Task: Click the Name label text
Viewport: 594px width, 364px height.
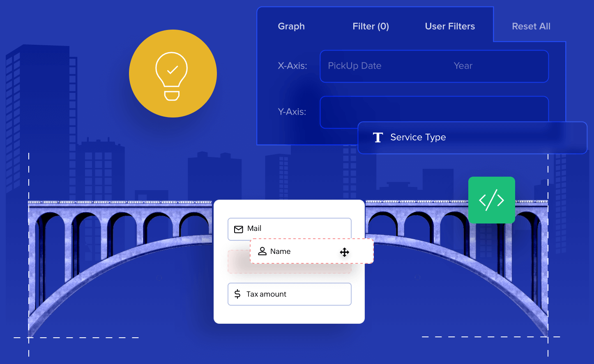Action: pyautogui.click(x=280, y=251)
